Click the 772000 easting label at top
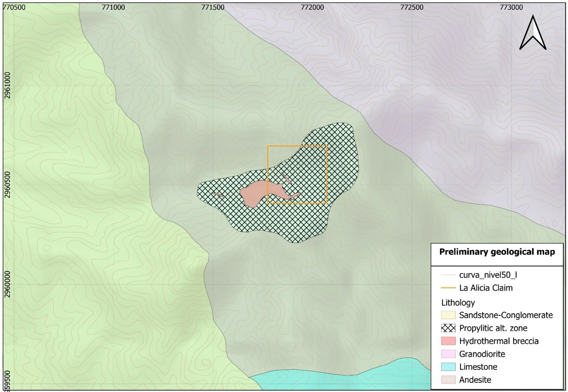Image resolution: width=568 pixels, height=392 pixels. pos(312,7)
